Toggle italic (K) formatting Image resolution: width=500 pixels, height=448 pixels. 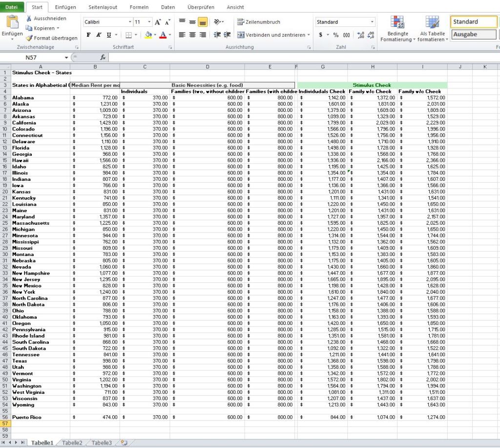point(99,35)
